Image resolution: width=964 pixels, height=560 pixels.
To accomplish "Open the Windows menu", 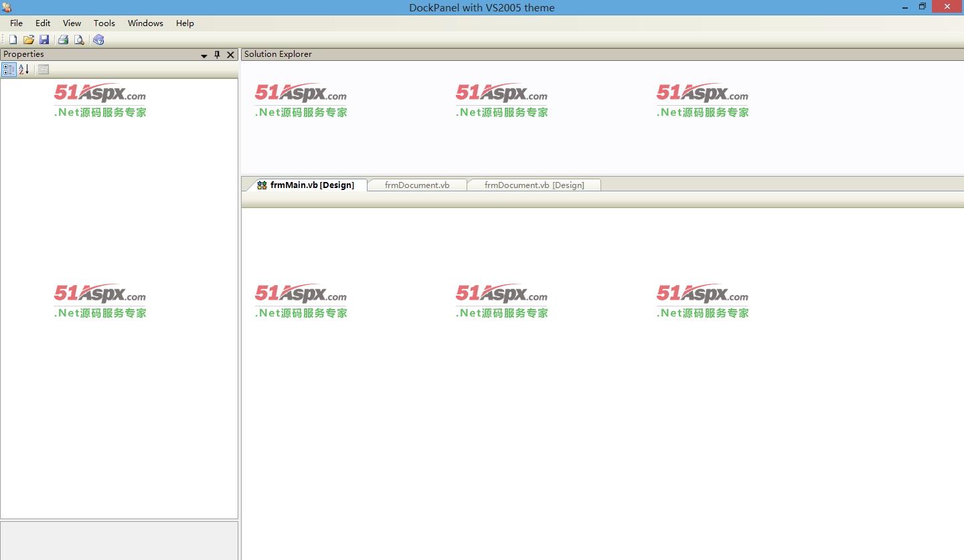I will [x=145, y=23].
